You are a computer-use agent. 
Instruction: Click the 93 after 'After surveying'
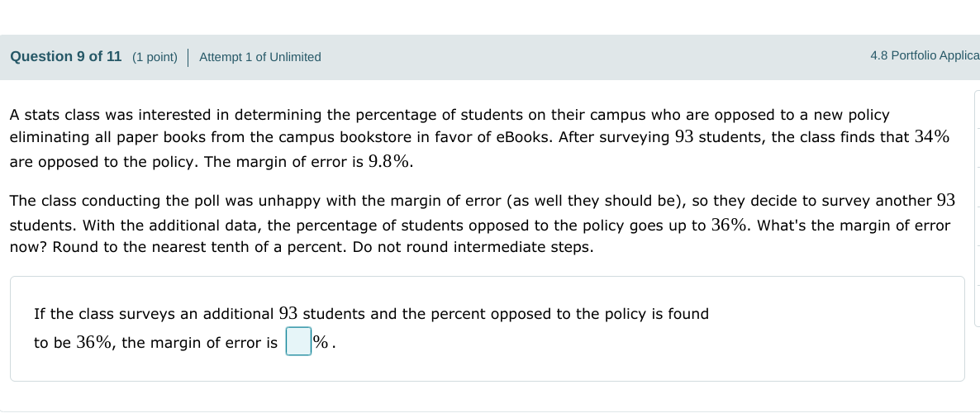(x=684, y=137)
